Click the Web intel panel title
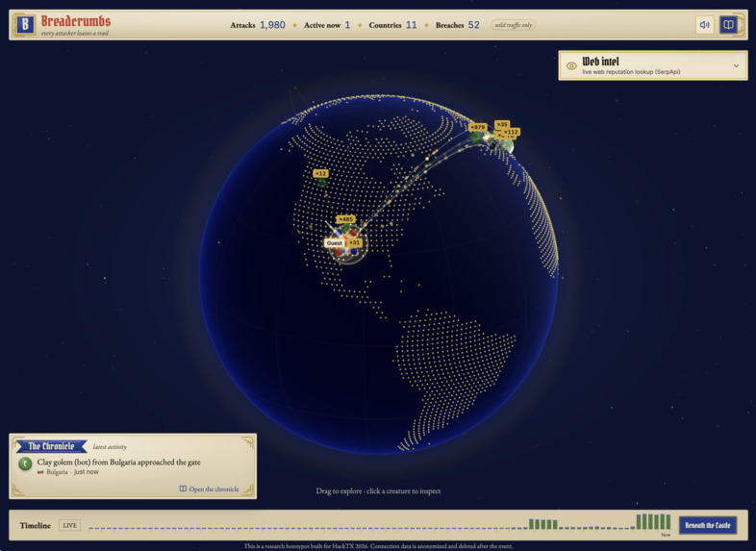The height and width of the screenshot is (551, 756). point(600,62)
